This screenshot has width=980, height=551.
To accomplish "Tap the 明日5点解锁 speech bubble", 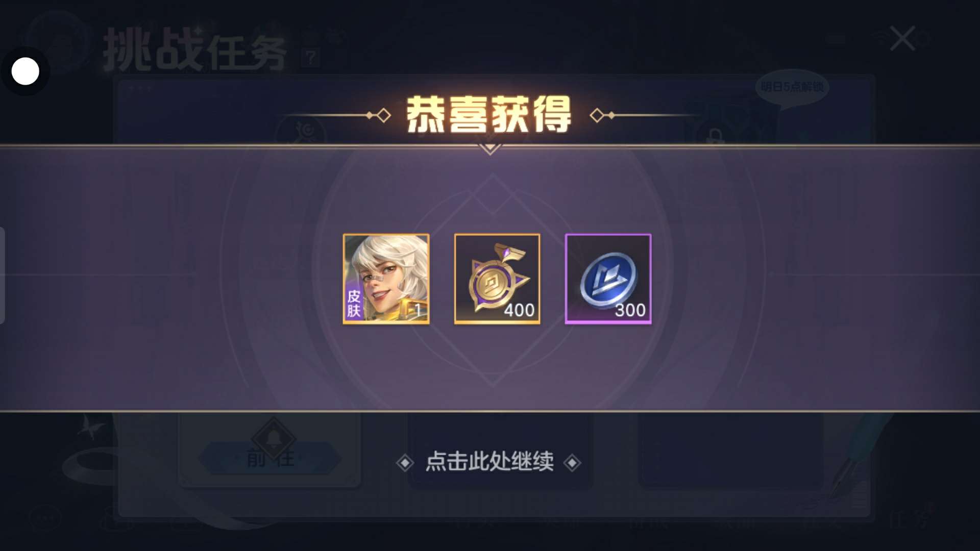I will pos(792,88).
